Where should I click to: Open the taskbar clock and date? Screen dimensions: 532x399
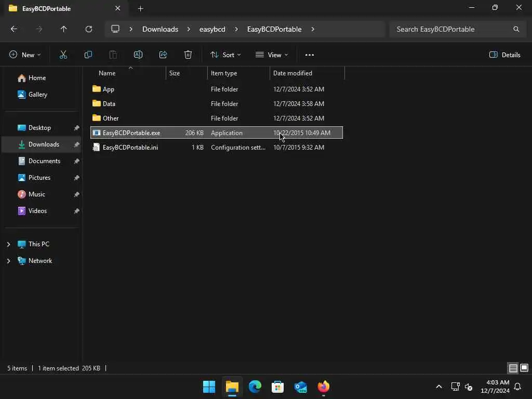[495, 387]
